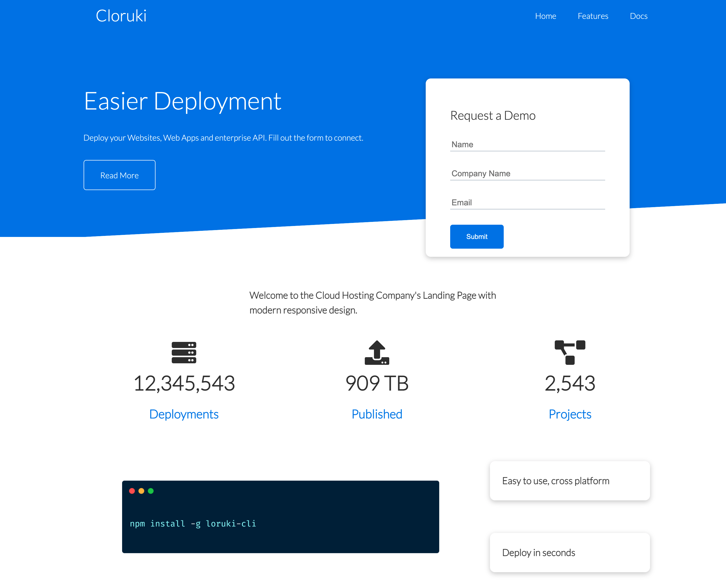Click the Deploy in seconds card

click(570, 552)
